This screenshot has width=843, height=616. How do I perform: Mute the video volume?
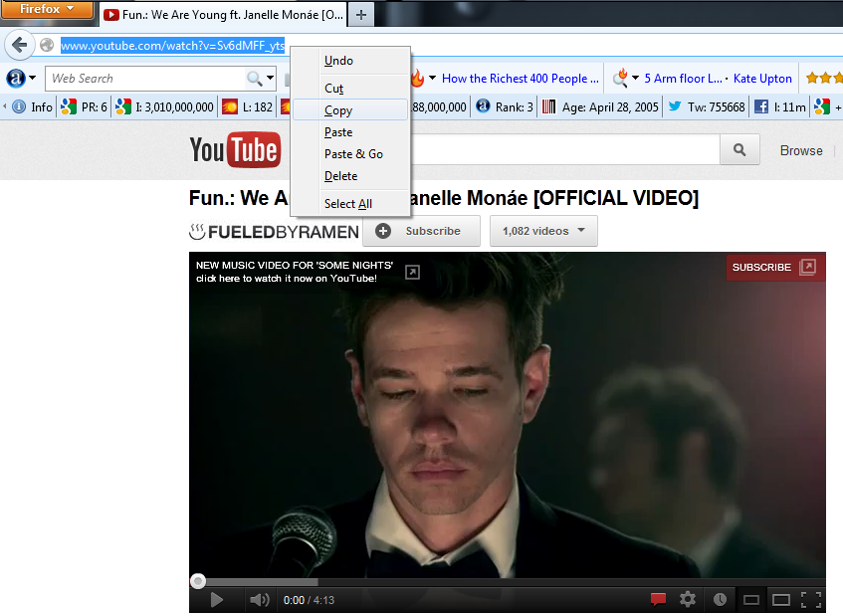(x=259, y=599)
